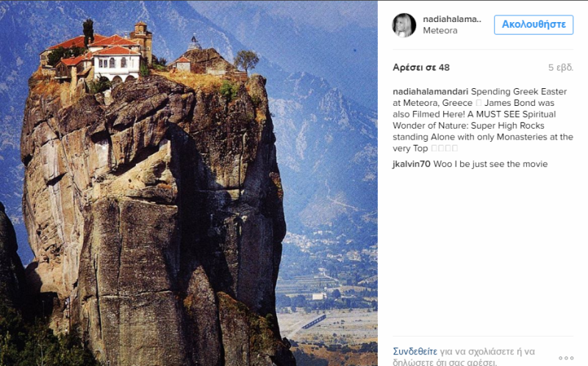This screenshot has width=588, height=366.
Task: Open the three-dot more options menu
Action: 566,358
